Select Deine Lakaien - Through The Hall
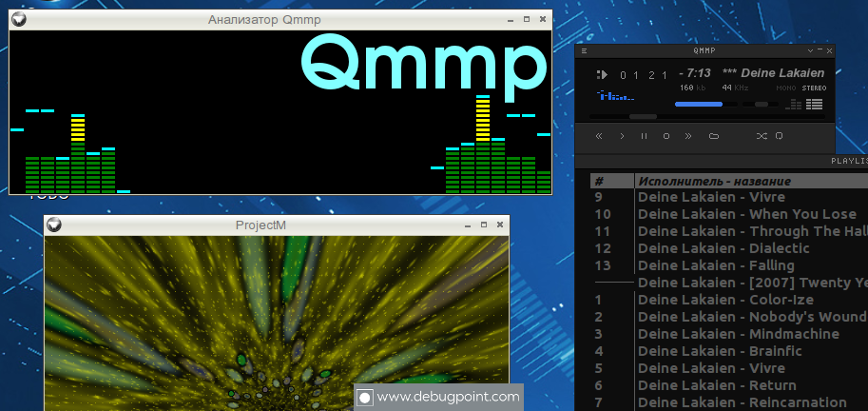This screenshot has width=868, height=411. (x=729, y=231)
